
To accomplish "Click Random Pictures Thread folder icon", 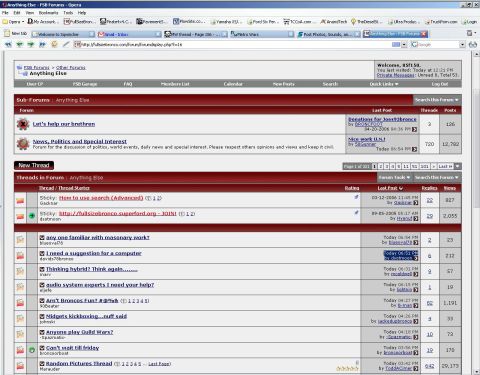I will point(20,366).
